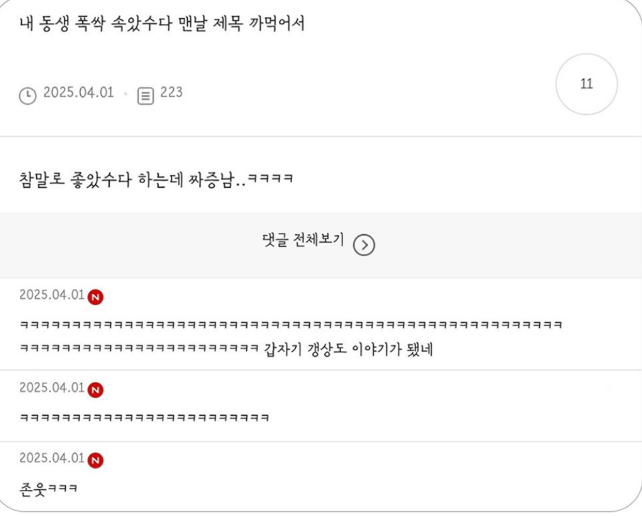Click the first comment's date stamp
This screenshot has height=516, width=642.
(x=52, y=295)
